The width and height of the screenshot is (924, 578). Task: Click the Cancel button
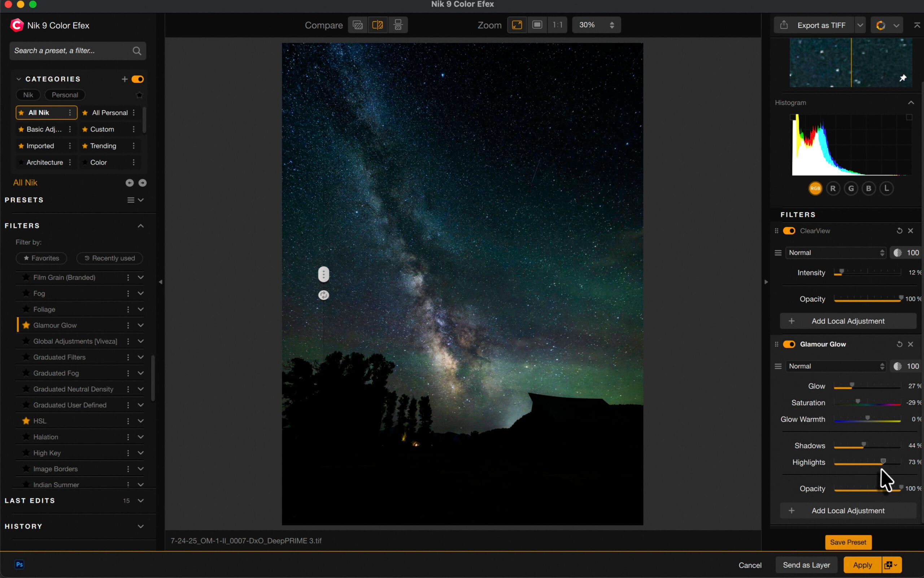750,565
